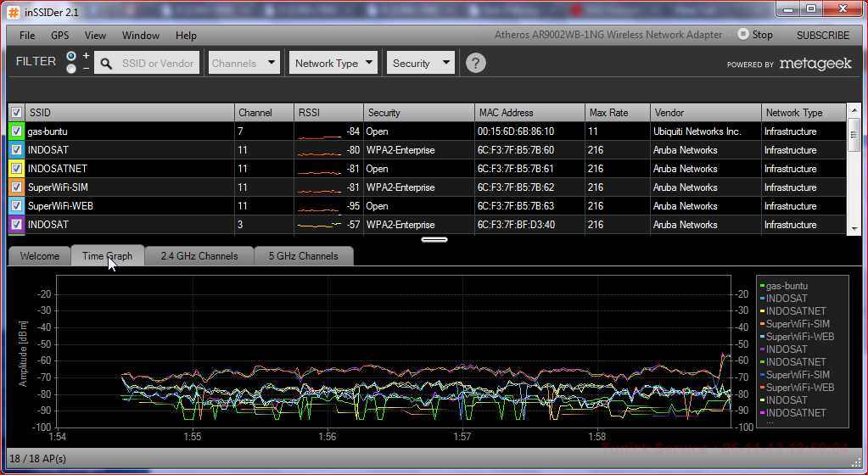
Task: Click channel value 7 in gas-buntu row
Action: 241,131
